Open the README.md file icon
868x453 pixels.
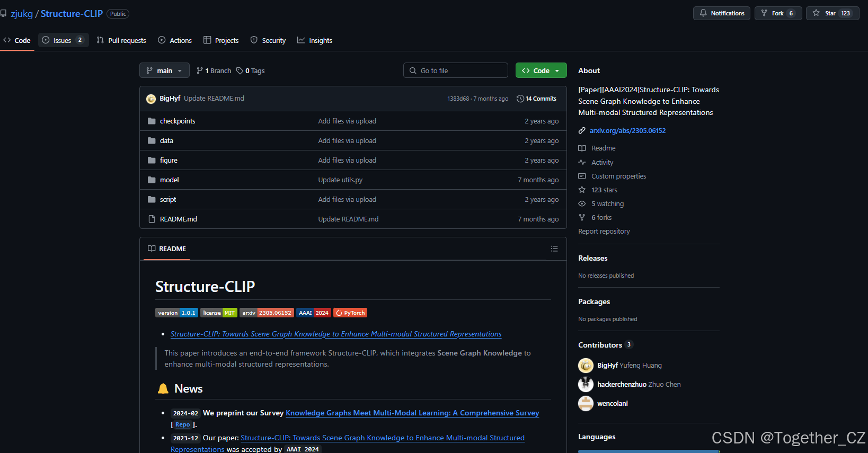point(152,219)
